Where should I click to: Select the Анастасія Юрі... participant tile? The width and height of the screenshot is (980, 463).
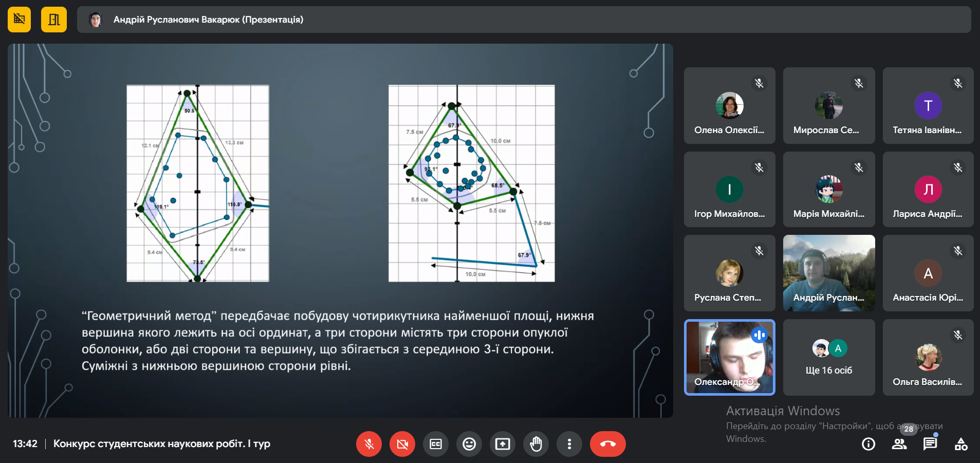coord(928,273)
